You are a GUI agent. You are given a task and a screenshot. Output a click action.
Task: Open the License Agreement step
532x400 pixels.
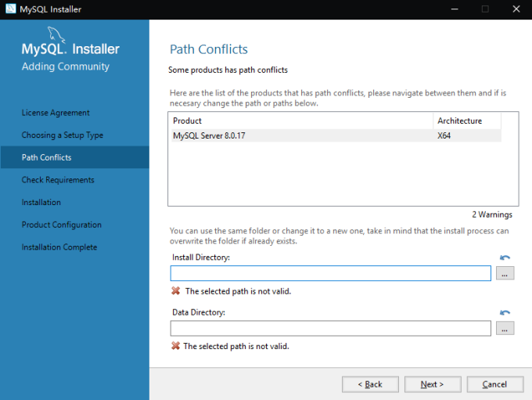[x=56, y=113]
